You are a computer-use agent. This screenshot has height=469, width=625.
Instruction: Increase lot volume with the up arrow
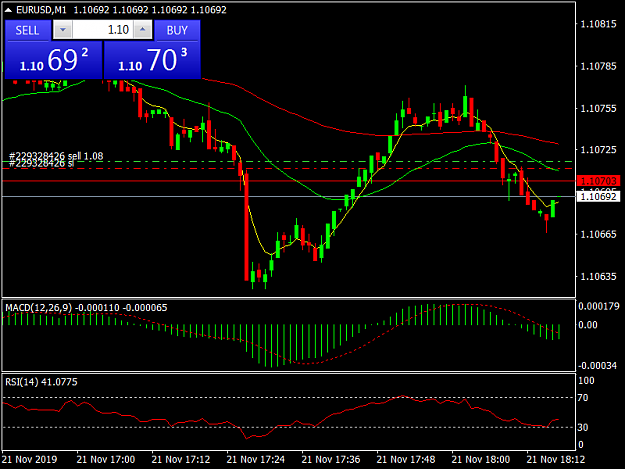click(x=143, y=30)
